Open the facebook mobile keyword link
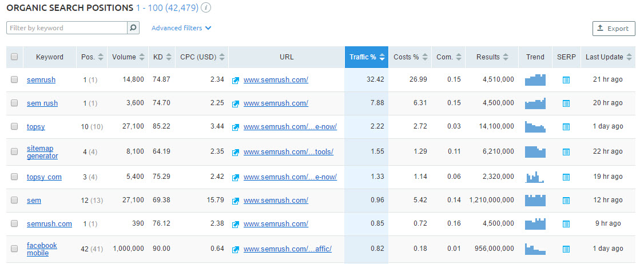 (x=42, y=249)
